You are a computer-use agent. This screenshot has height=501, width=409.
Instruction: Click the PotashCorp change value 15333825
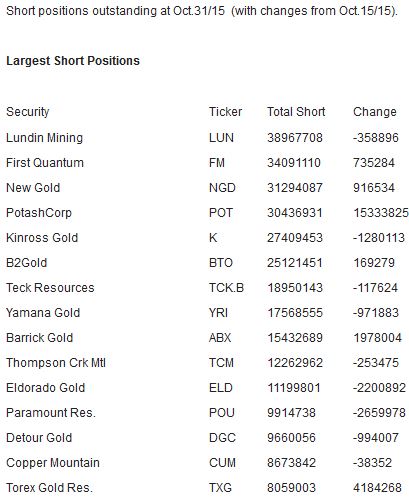pyautogui.click(x=381, y=213)
